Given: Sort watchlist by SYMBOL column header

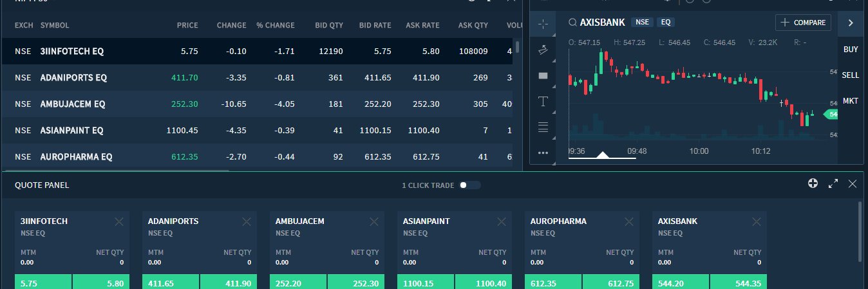Looking at the screenshot, I should tap(55, 26).
